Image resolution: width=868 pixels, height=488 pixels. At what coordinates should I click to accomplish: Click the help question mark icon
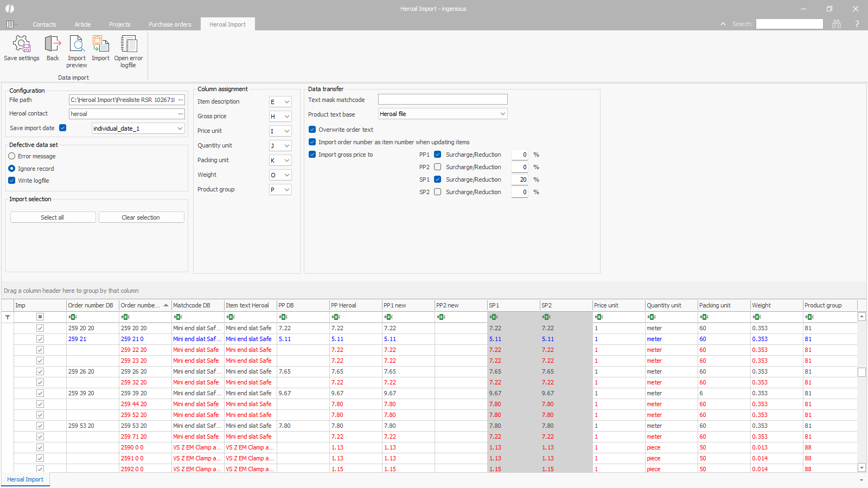tap(857, 24)
